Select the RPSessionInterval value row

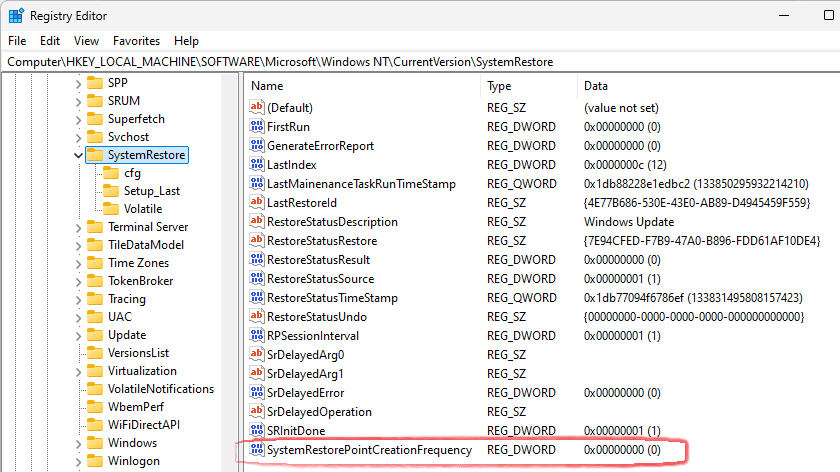312,336
